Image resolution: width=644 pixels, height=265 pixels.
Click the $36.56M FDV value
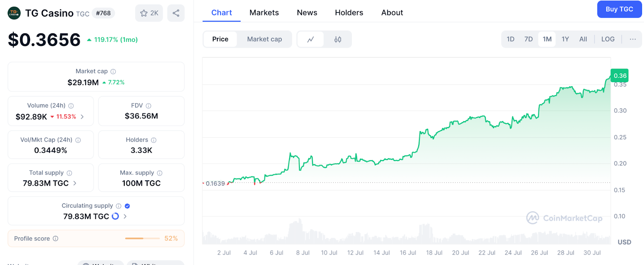(x=141, y=116)
